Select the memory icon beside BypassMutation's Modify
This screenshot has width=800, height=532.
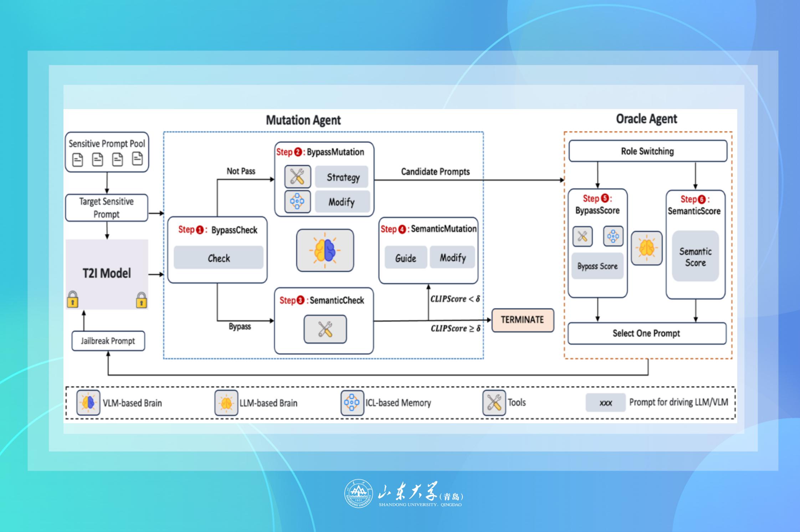298,201
